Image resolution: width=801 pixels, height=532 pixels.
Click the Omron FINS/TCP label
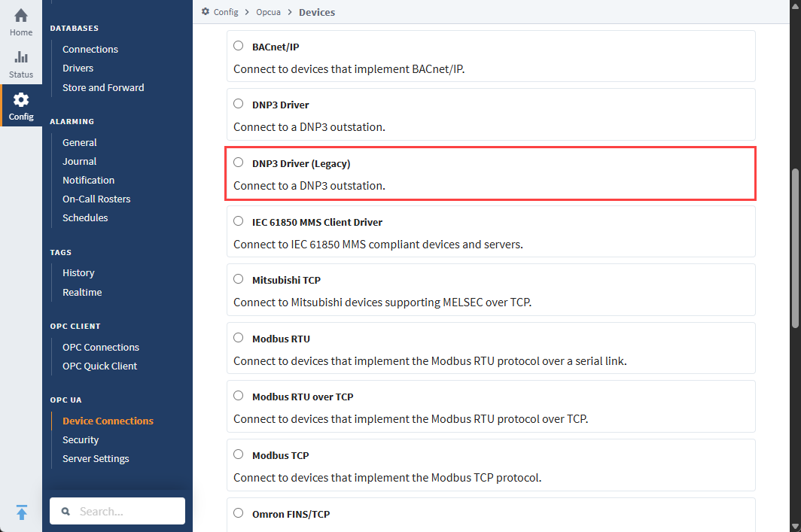[291, 514]
